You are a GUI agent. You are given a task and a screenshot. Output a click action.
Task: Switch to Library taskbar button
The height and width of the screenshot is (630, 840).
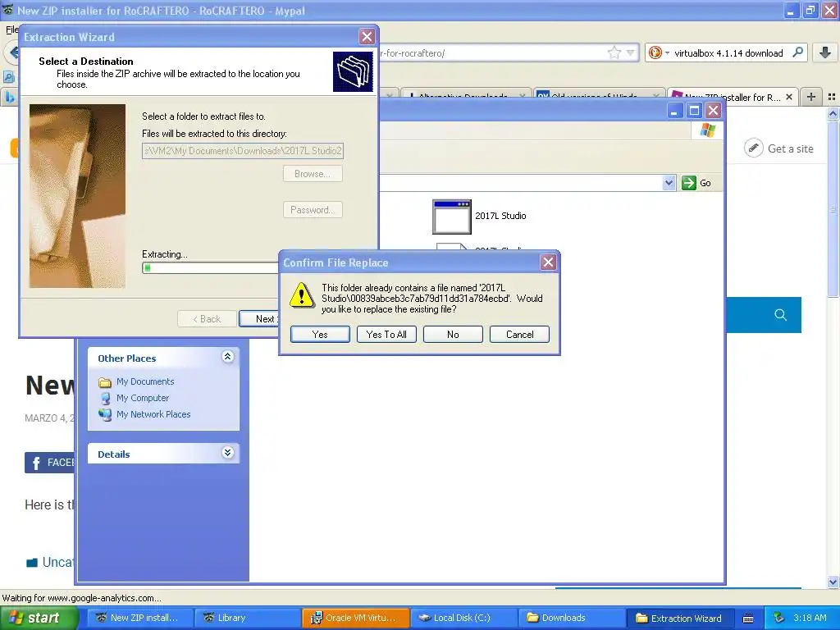pos(246,618)
